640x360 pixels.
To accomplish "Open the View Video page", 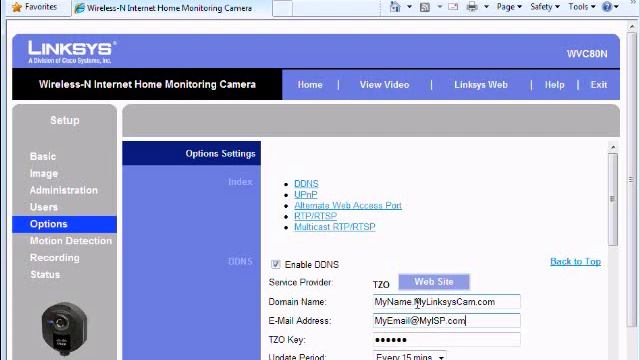I will coord(384,85).
